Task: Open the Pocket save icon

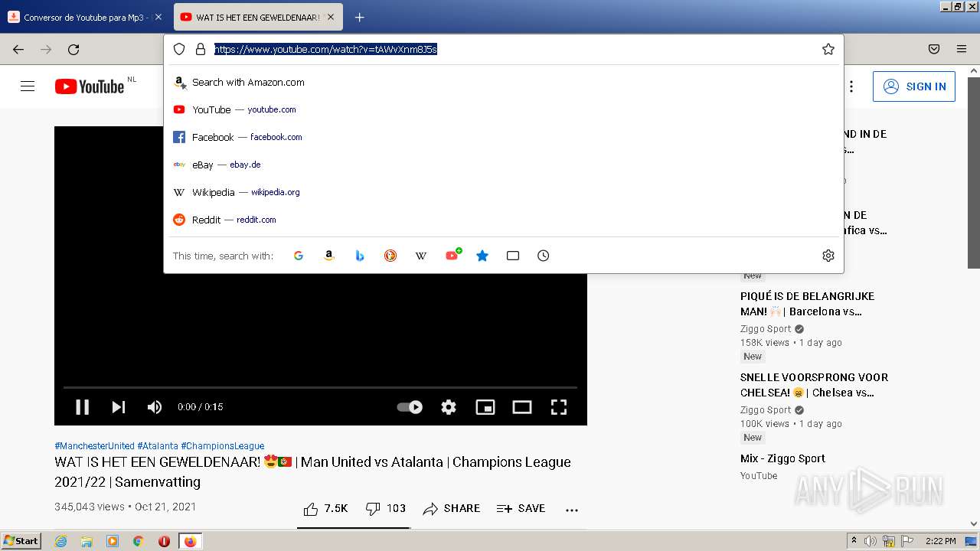Action: [x=934, y=49]
